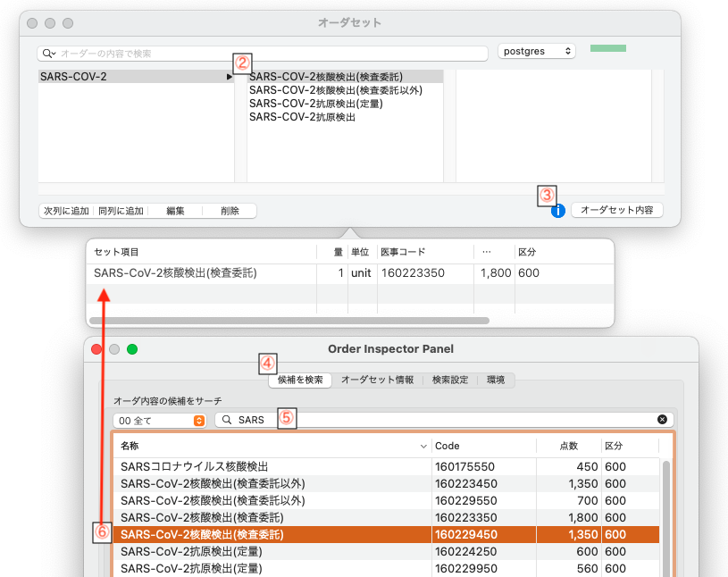Click the green status color bar
Viewport: 728px width, 577px height.
point(607,48)
